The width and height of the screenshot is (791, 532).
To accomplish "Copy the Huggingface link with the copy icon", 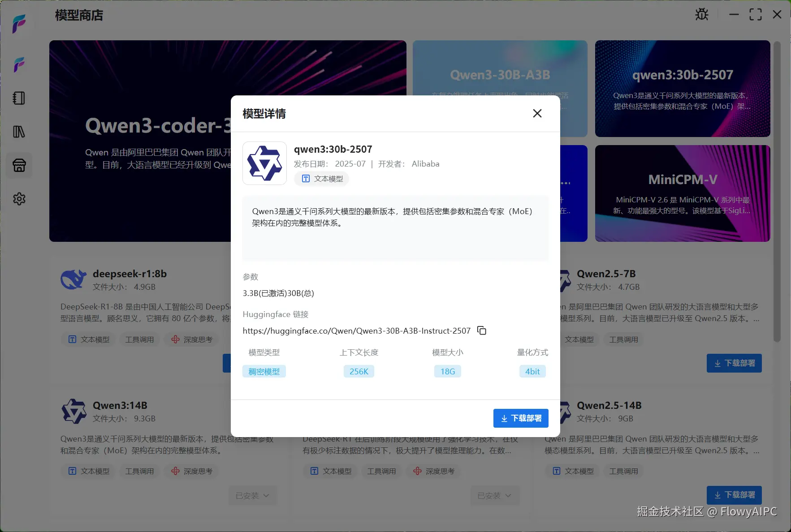I will [x=482, y=330].
